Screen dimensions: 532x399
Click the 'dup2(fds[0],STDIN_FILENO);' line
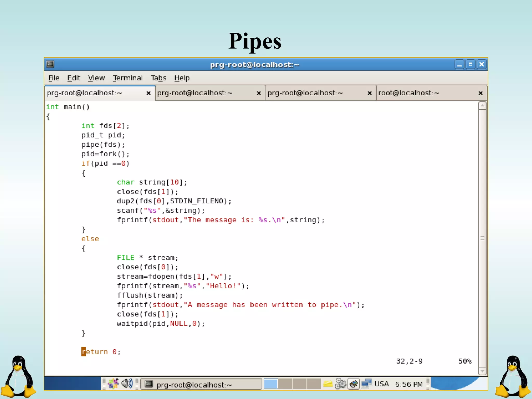[x=174, y=201]
